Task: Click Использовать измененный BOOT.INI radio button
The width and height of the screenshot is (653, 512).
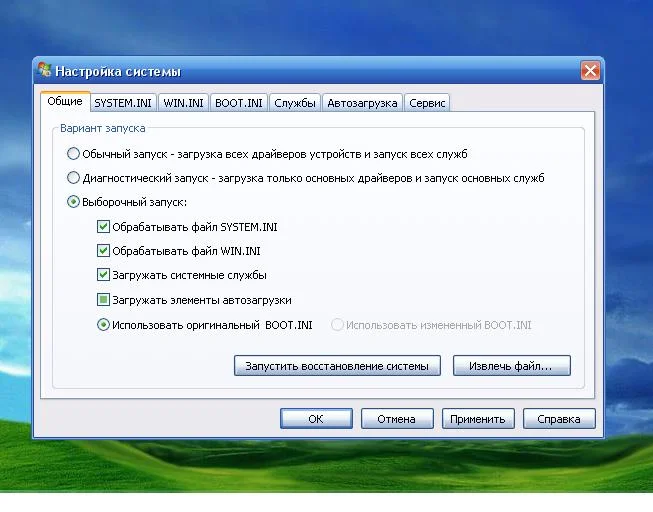Action: click(337, 325)
